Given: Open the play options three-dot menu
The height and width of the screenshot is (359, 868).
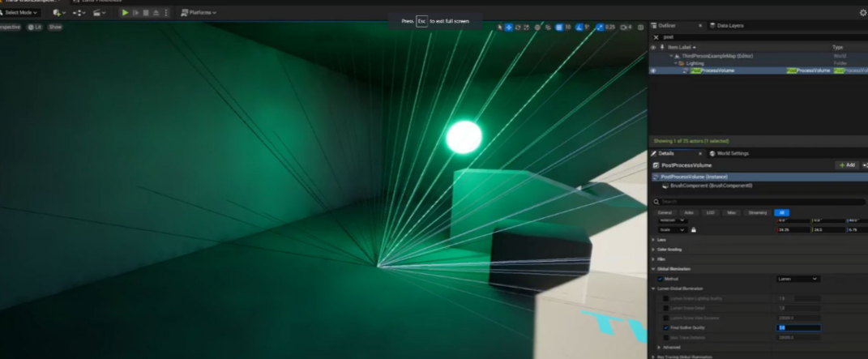Looking at the screenshot, I should coord(165,12).
